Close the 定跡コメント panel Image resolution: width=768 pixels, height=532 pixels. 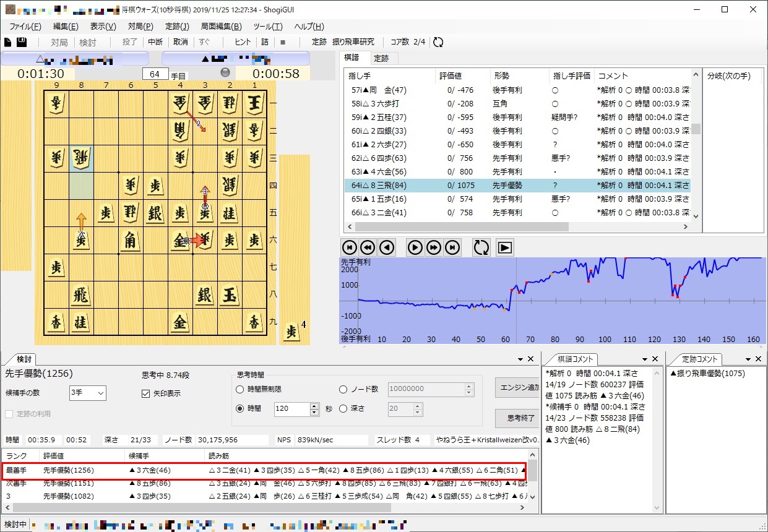click(x=758, y=359)
